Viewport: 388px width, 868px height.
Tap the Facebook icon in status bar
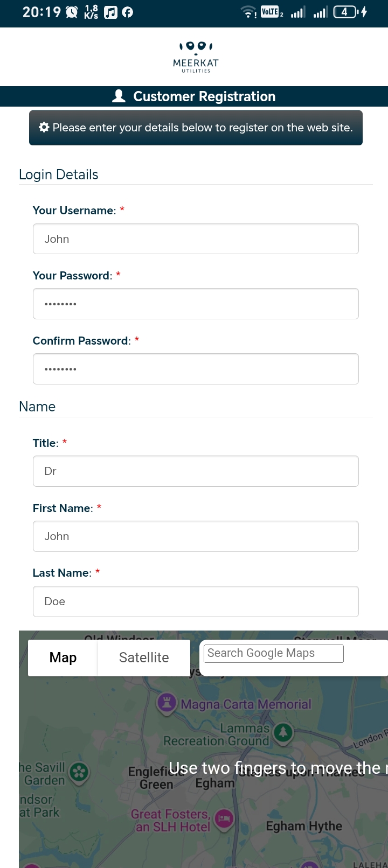(128, 12)
